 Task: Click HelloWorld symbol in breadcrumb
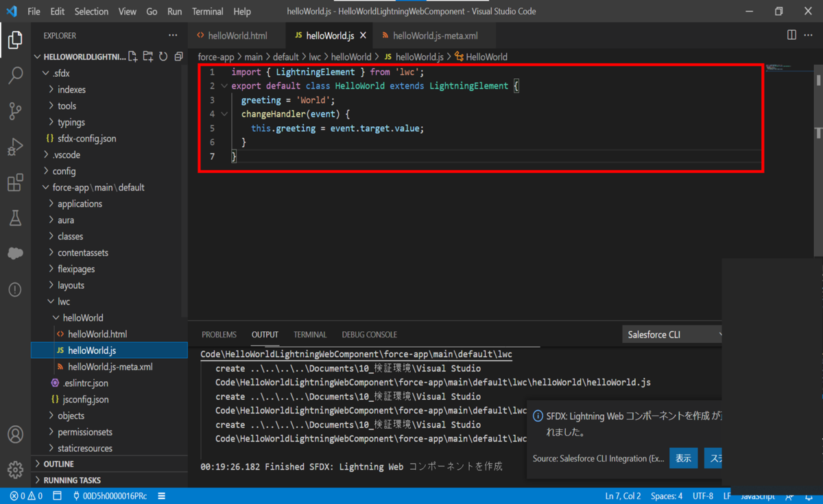486,57
